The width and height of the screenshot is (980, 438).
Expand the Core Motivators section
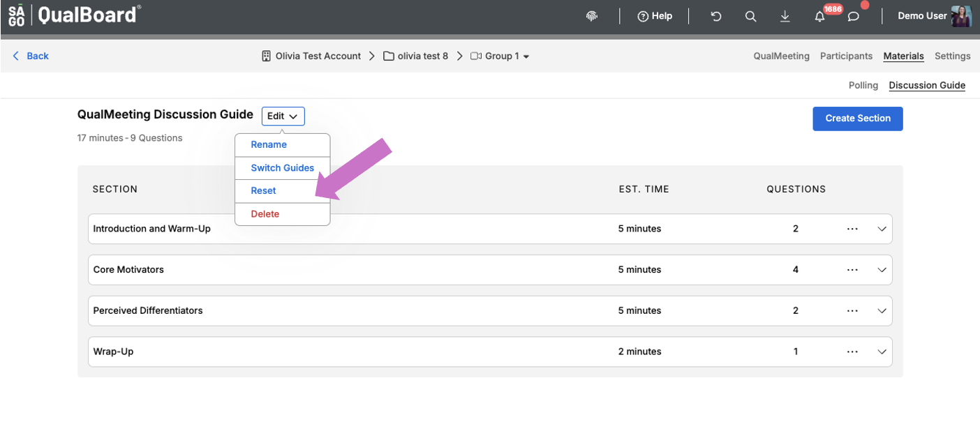tap(882, 270)
